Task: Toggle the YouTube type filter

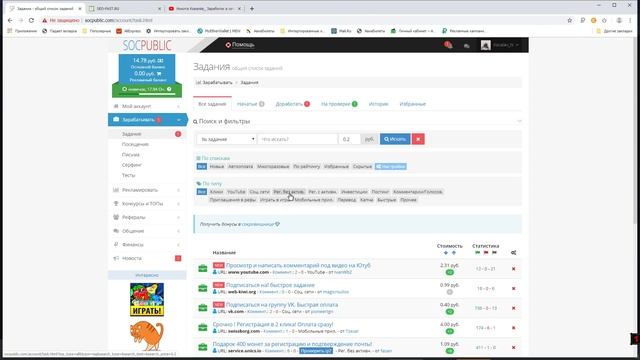Action: tap(236, 192)
